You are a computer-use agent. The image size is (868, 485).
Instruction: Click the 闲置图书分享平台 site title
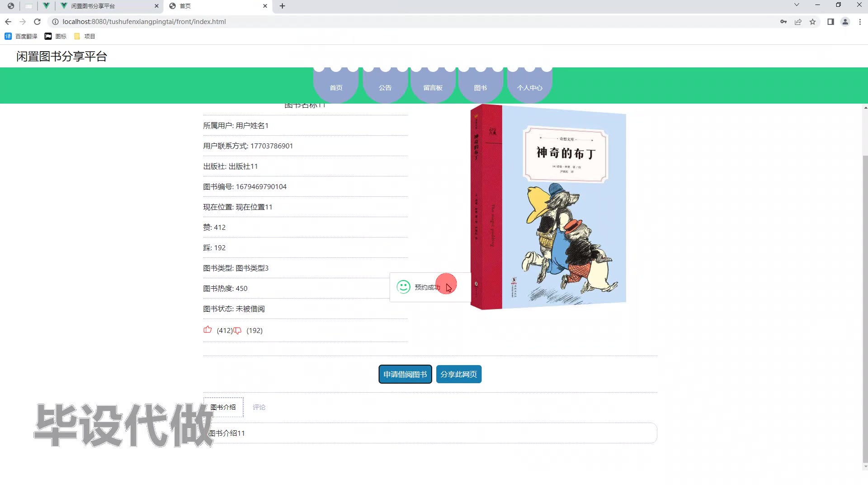tap(61, 57)
